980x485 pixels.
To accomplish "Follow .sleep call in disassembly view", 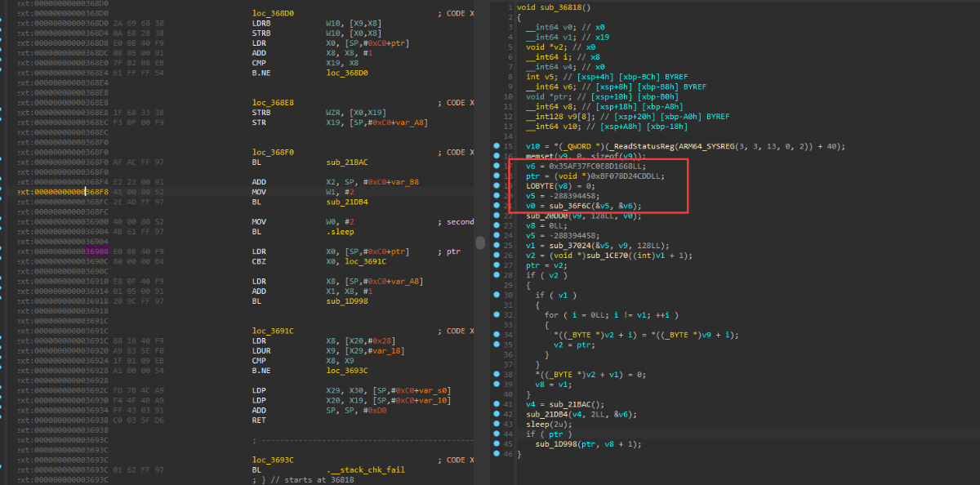I will (x=339, y=232).
